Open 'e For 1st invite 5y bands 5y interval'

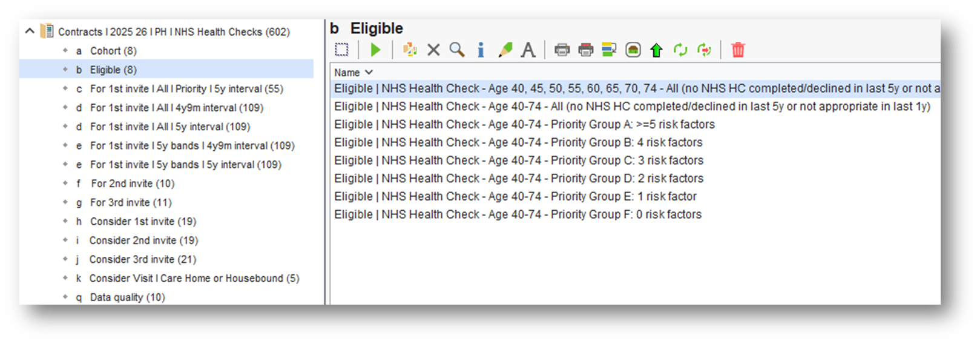(x=186, y=164)
